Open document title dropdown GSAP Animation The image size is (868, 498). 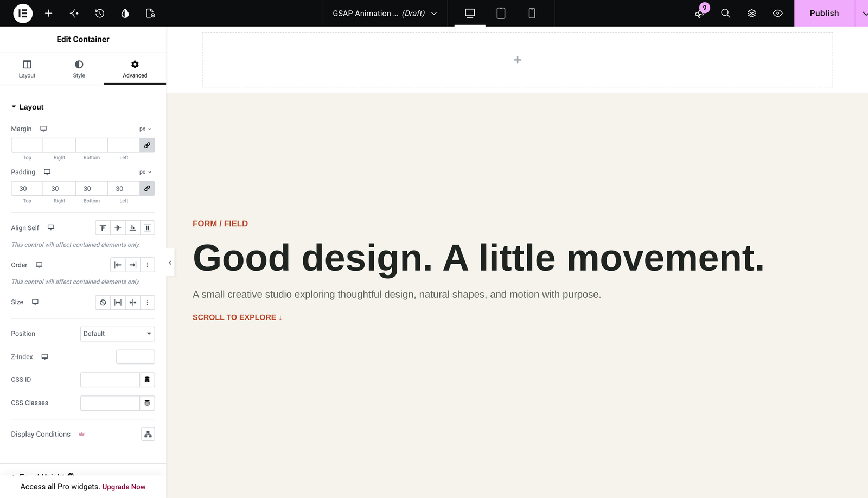click(x=385, y=13)
